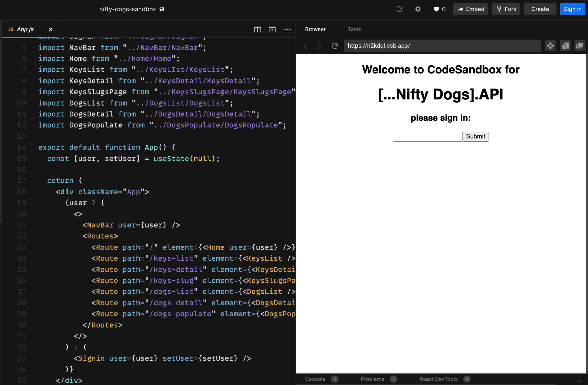
Task: Go forward in the preview browser
Action: 320,46
